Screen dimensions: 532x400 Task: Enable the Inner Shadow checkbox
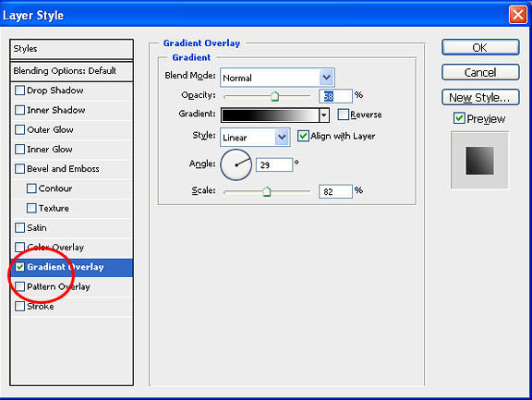[x=19, y=110]
